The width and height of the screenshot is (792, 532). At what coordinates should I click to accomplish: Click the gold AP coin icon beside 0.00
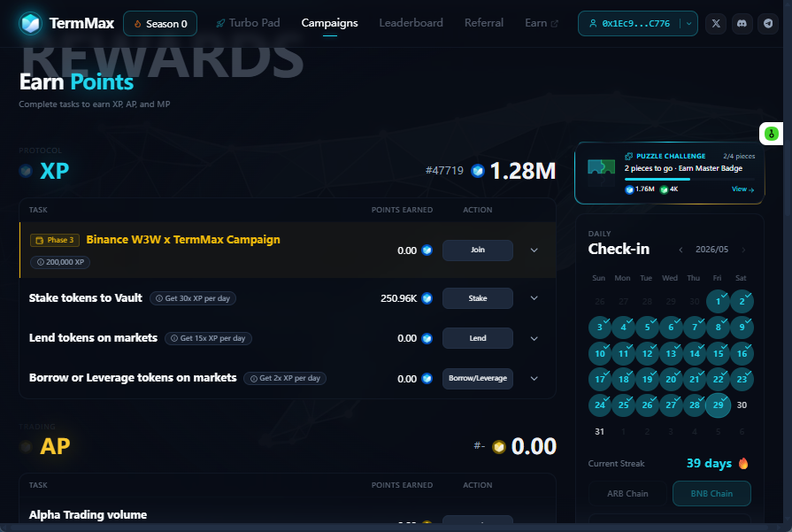499,447
